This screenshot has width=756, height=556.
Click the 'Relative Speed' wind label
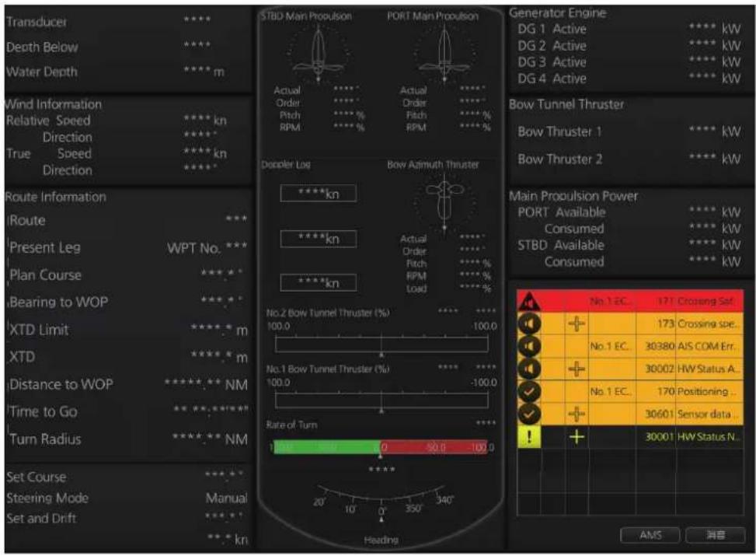(48, 121)
